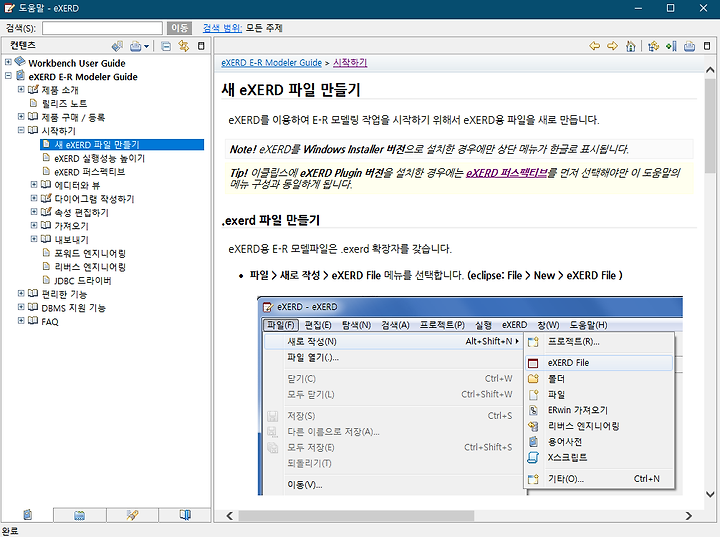Click the 시작하기 breadcrumb link

point(350,62)
